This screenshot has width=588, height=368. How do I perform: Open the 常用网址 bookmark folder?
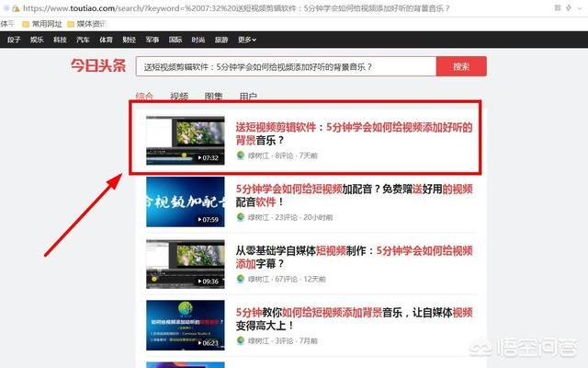click(42, 24)
